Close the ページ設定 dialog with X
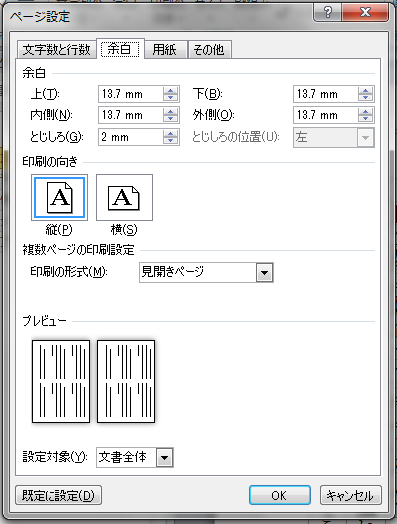Screen dimensions: 397x524 (365, 12)
